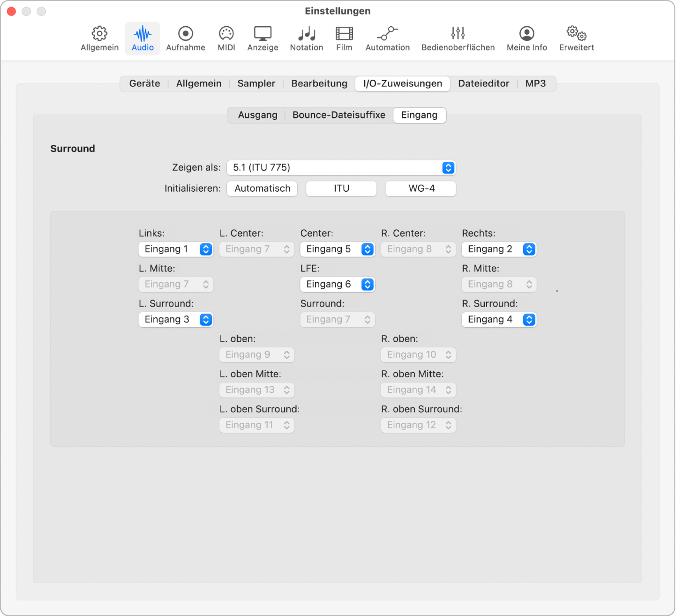Open the Allgemein gear settings pane
This screenshot has width=676, height=616.
(x=99, y=38)
